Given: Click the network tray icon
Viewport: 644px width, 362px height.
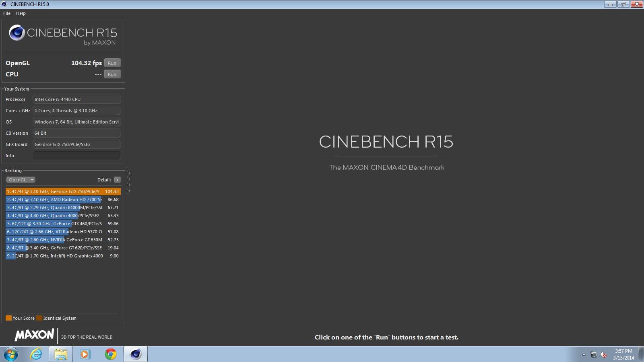Looking at the screenshot, I should pos(594,354).
